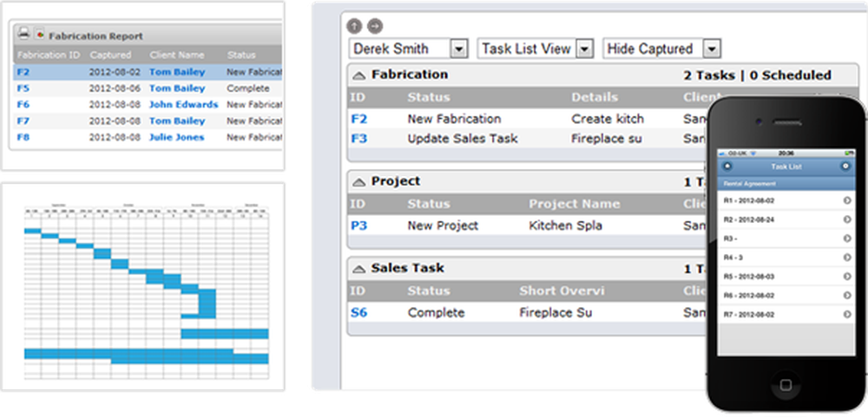Screen dimensions: 868x418
Task: Open project P3 in task list
Action: 359,226
